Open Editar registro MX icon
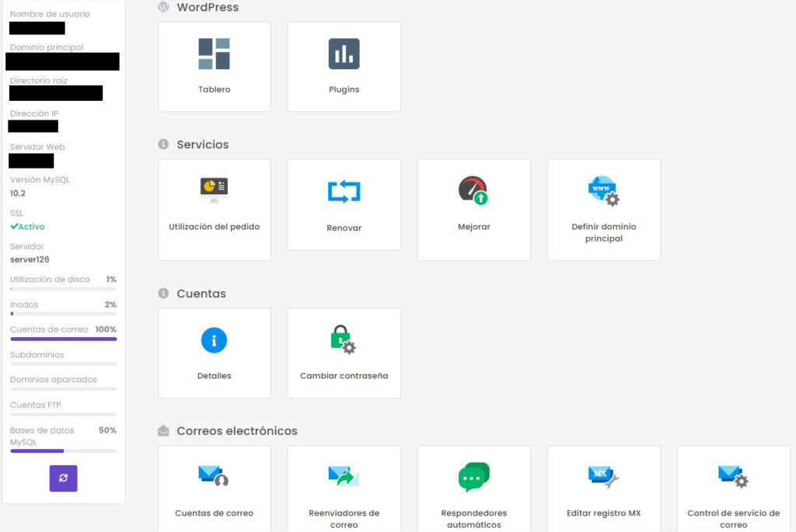Screen dimensions: 796x532 tap(603, 477)
